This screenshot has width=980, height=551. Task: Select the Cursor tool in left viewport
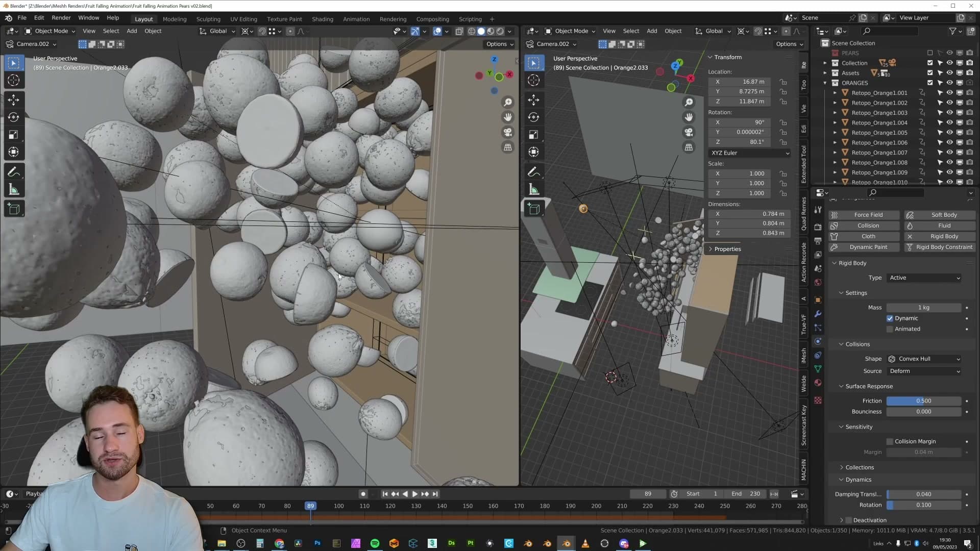14,81
